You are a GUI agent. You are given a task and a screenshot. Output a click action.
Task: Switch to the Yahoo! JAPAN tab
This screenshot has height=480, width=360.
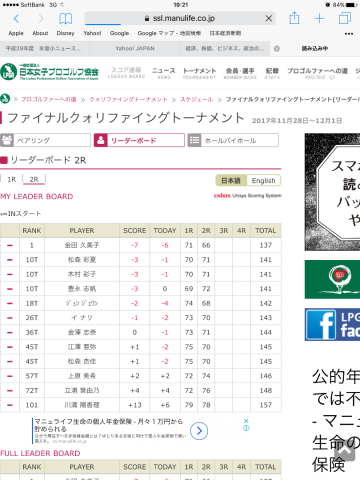[x=135, y=49]
